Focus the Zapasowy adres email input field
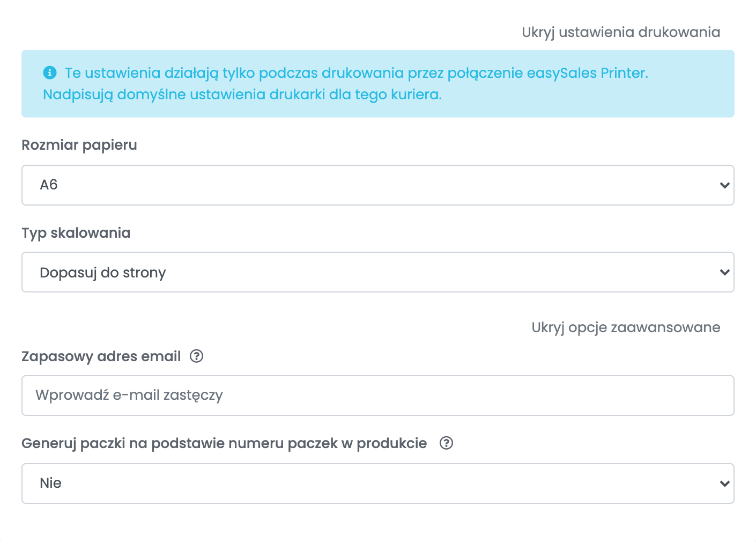Viewport: 756px width, 542px height. tap(377, 395)
